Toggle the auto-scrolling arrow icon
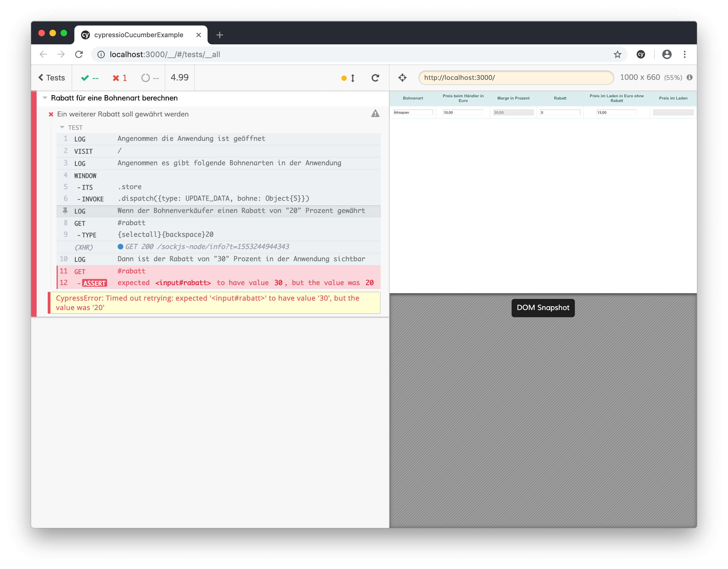Screen dimensions: 728x569 353,78
